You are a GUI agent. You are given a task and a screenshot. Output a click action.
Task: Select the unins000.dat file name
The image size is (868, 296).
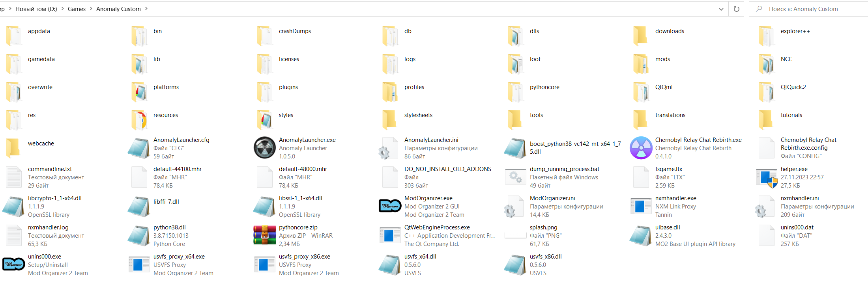(797, 227)
